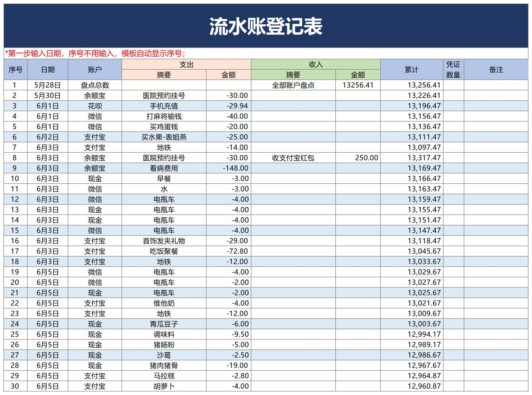Select the 账户 column header
Viewport: 532px width, 395px height.
point(95,69)
